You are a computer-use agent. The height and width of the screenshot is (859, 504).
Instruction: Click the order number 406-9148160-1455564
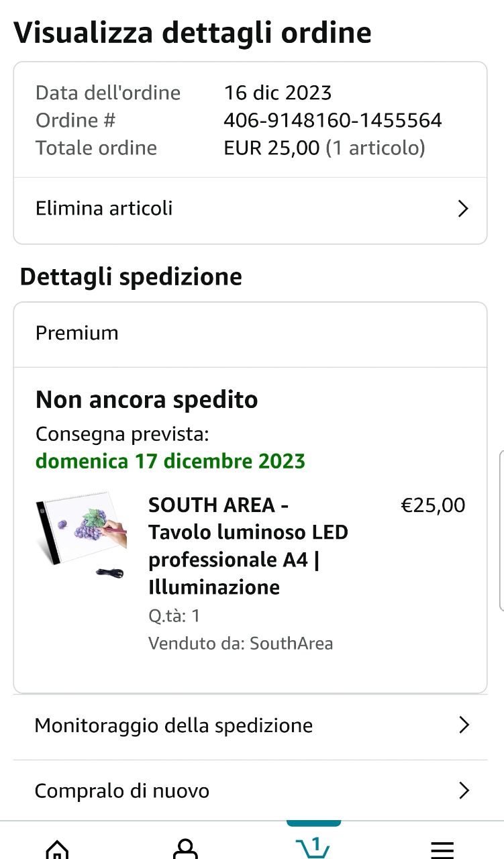(x=332, y=120)
